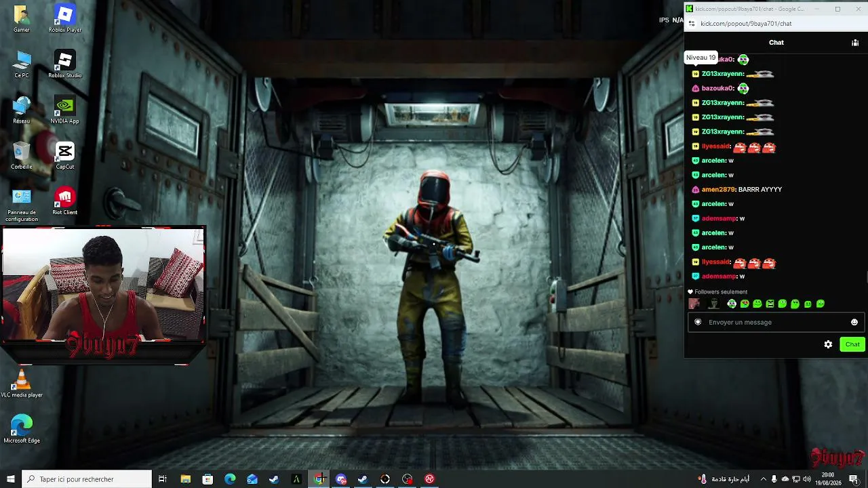Open the taskbar volume control
The height and width of the screenshot is (488, 868).
[x=807, y=479]
